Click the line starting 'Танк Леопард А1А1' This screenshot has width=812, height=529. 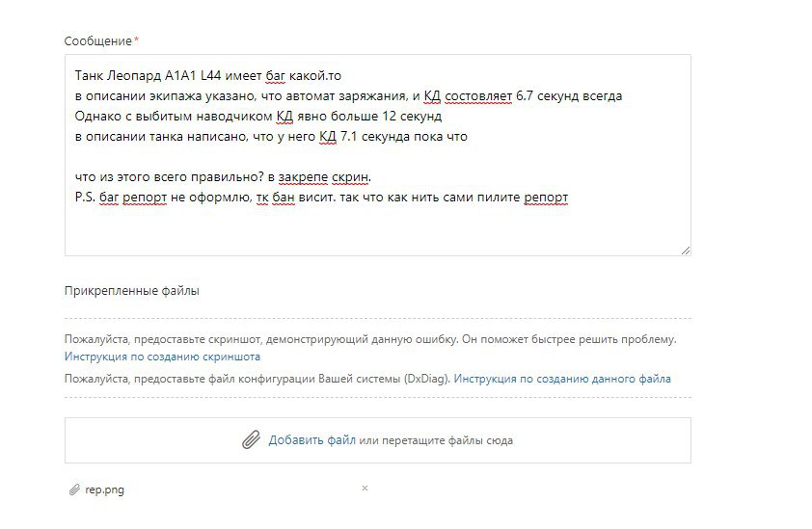207,75
